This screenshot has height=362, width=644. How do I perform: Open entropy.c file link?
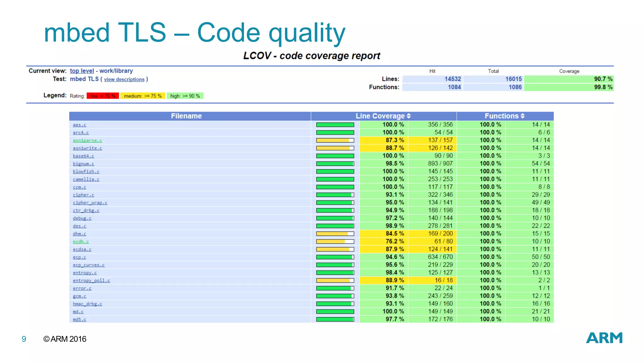pyautogui.click(x=85, y=273)
